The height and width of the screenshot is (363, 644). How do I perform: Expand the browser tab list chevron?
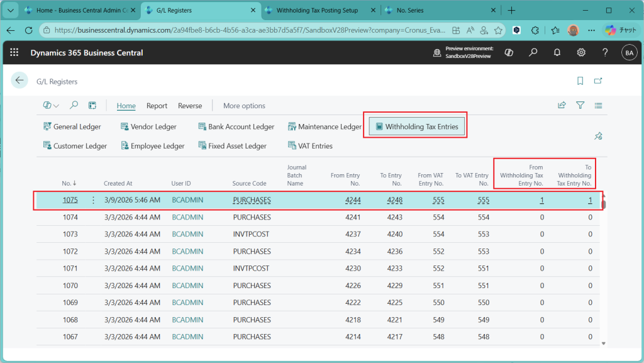pyautogui.click(x=10, y=10)
